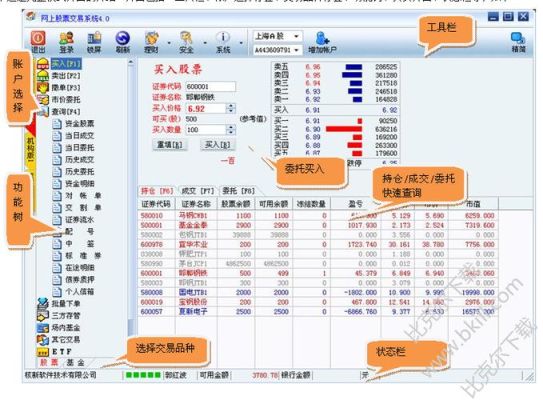Click the document icon beside 当日成交

point(57,136)
